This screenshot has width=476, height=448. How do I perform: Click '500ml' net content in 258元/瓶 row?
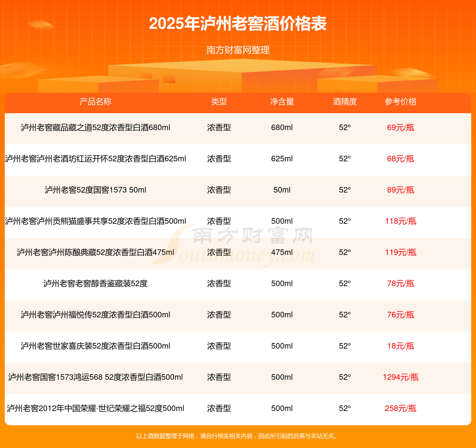[x=282, y=408]
